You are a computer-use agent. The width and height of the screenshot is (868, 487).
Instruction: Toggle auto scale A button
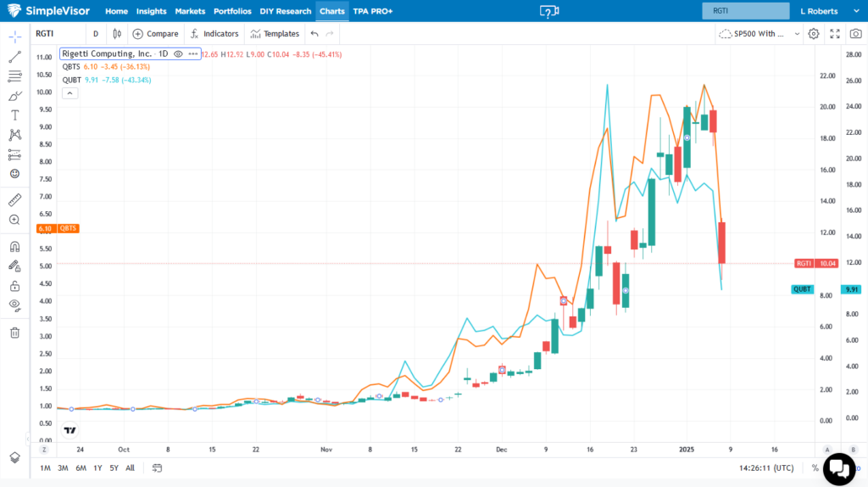pos(827,450)
